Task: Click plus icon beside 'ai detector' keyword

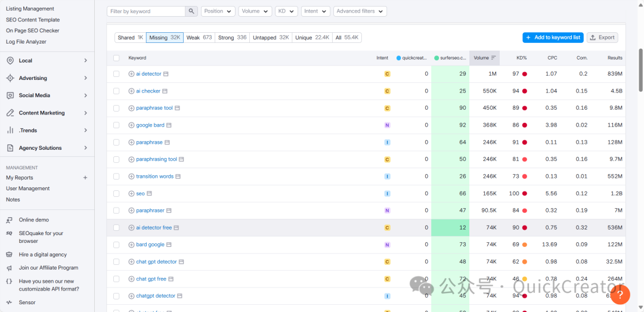Action: pyautogui.click(x=131, y=74)
